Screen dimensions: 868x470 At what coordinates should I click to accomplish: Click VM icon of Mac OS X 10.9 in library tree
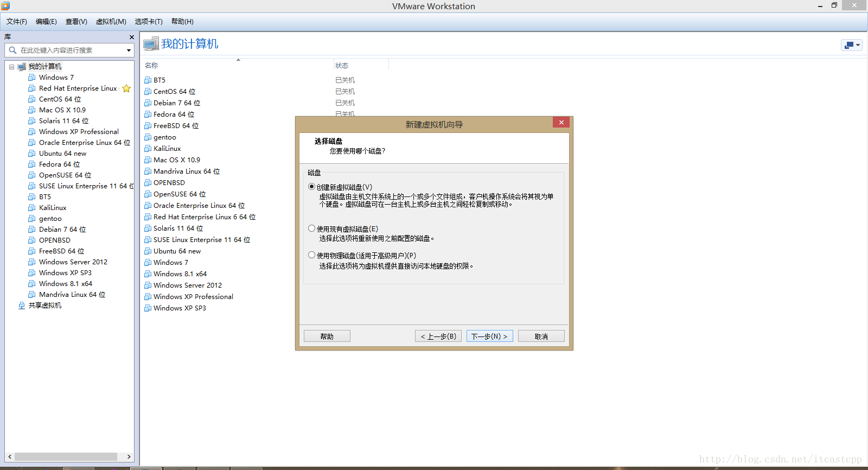32,110
